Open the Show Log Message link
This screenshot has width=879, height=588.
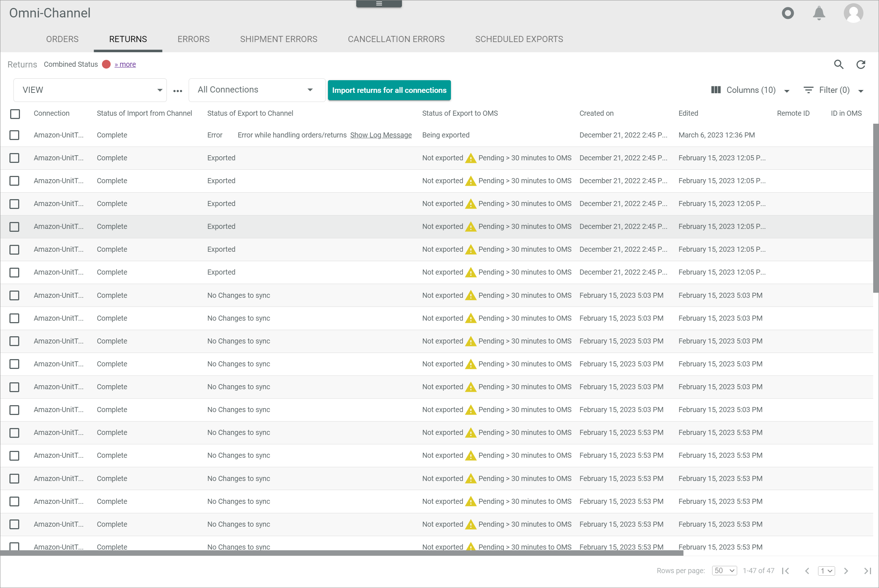click(381, 135)
